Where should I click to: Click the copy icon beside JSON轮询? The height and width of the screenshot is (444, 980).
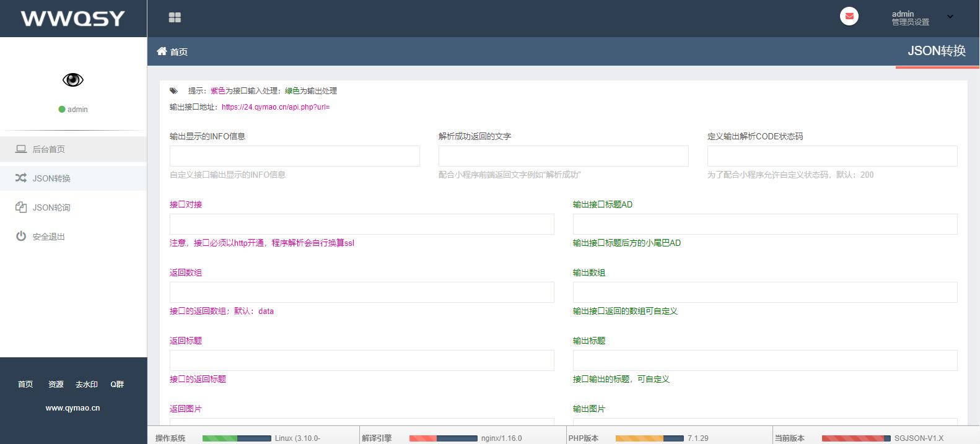pyautogui.click(x=21, y=207)
